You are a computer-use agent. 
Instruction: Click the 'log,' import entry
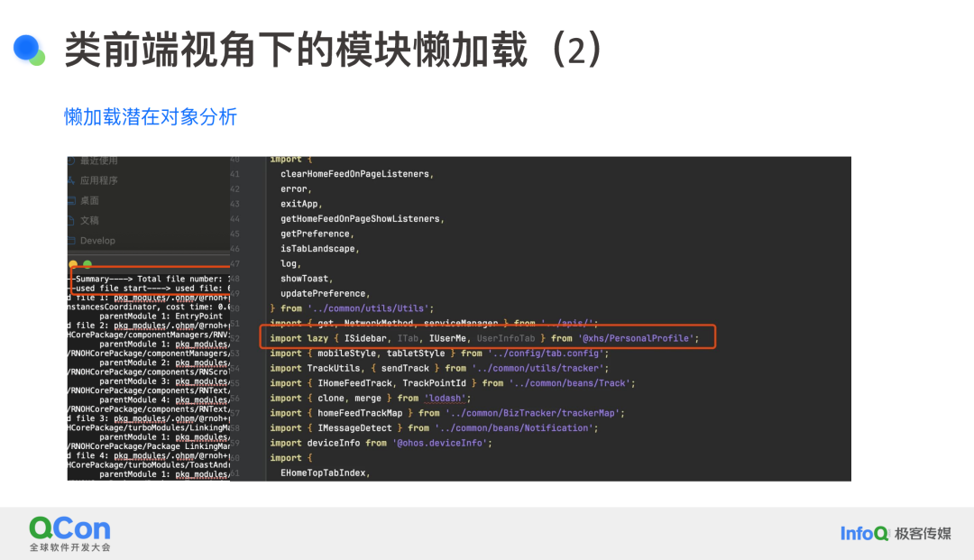click(290, 263)
